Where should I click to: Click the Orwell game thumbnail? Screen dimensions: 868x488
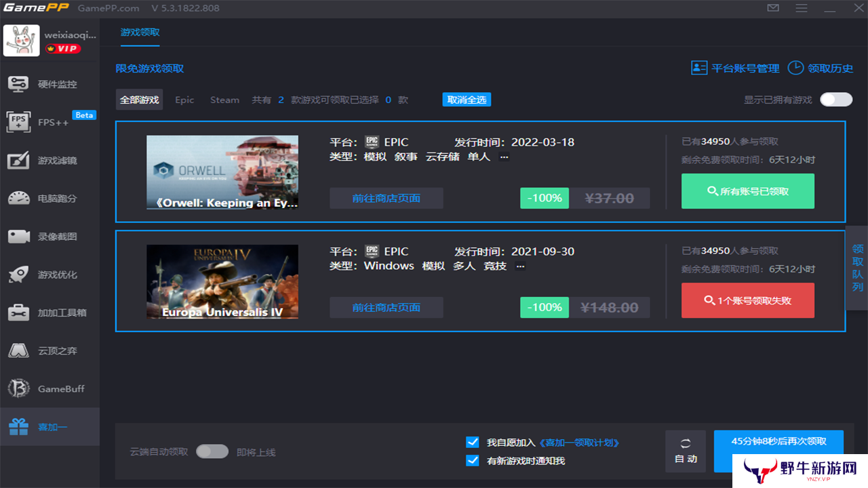coord(222,172)
